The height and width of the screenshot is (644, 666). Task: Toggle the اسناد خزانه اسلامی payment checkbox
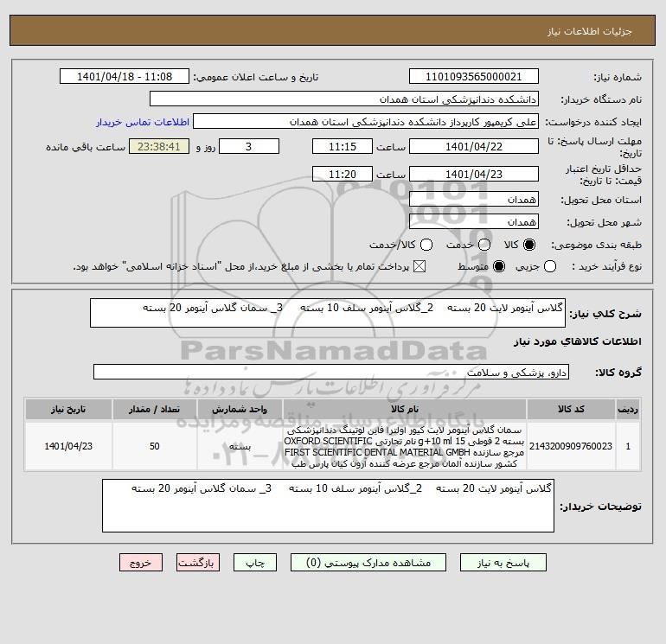point(419,266)
